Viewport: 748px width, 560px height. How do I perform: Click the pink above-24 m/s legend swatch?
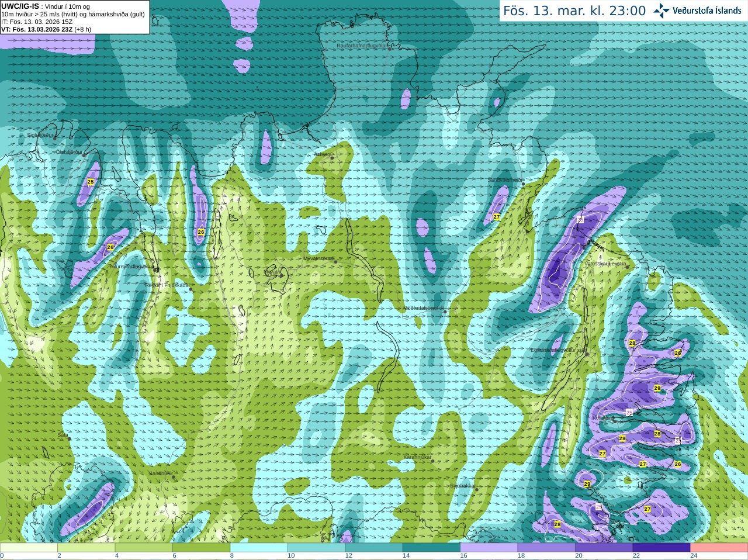coord(719,548)
